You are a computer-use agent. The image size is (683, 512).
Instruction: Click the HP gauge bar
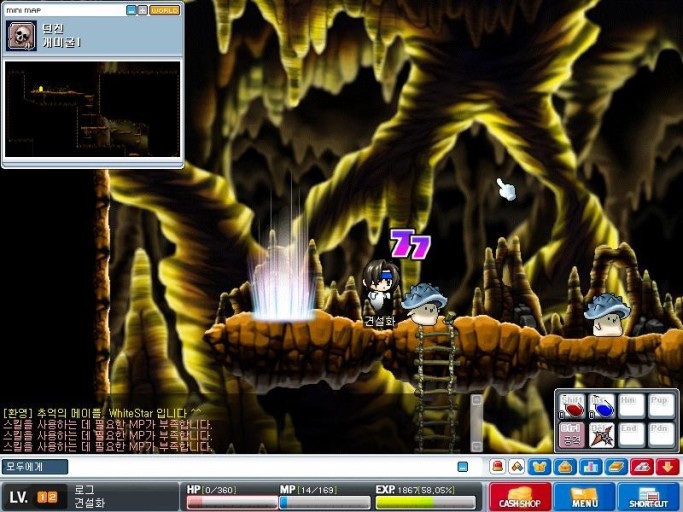pyautogui.click(x=232, y=503)
